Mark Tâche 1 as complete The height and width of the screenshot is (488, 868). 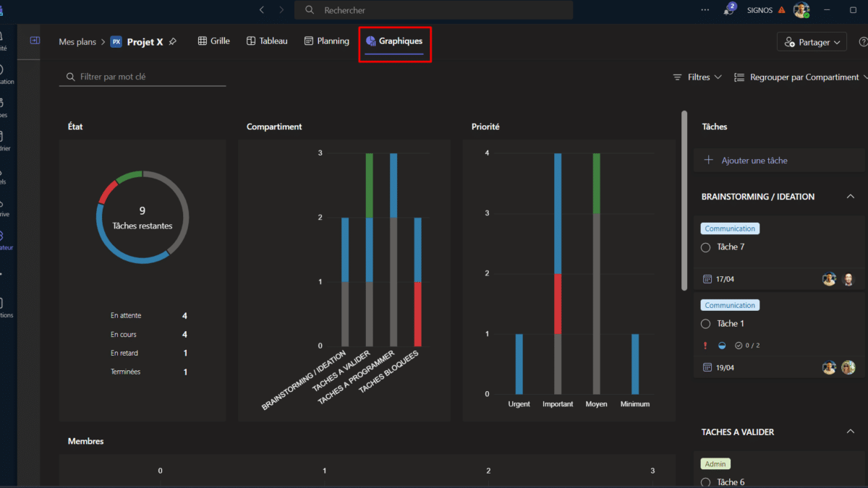(706, 324)
